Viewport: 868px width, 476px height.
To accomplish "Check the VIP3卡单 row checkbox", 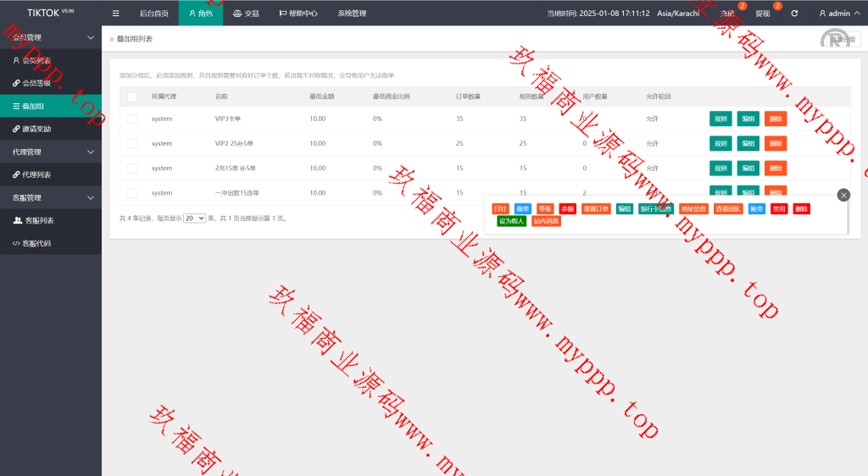I will point(131,119).
